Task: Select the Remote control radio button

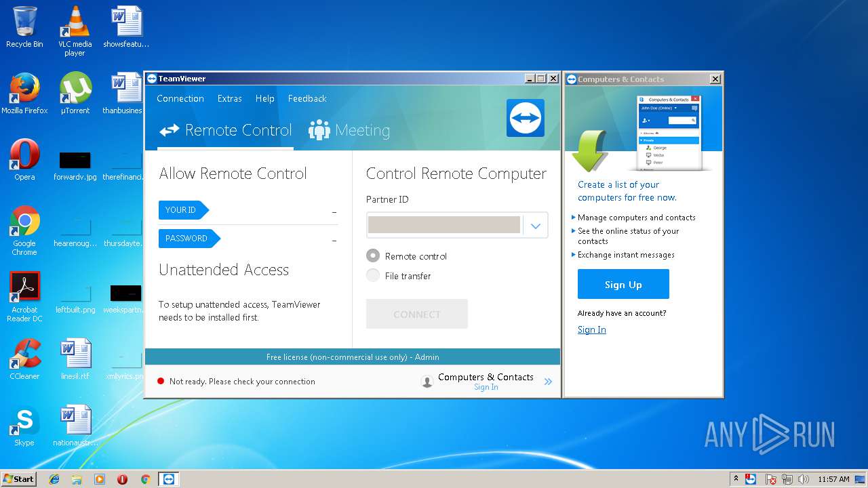Action: click(373, 256)
